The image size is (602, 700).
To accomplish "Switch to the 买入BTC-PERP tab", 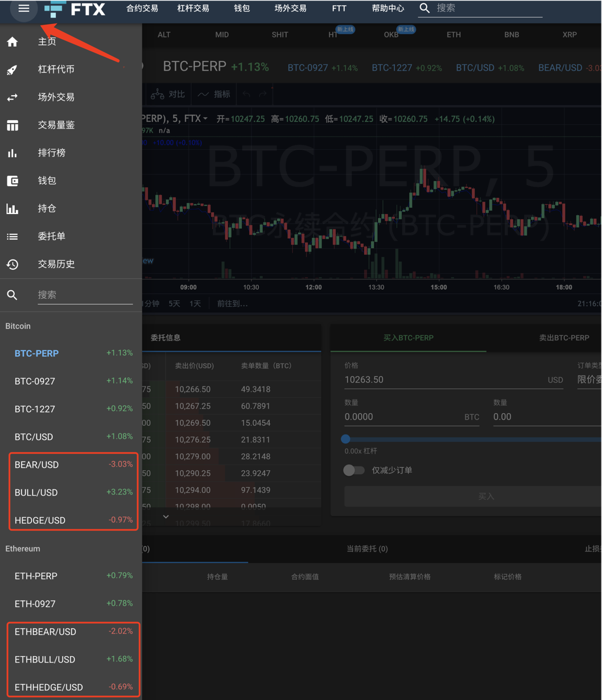I will tap(409, 338).
